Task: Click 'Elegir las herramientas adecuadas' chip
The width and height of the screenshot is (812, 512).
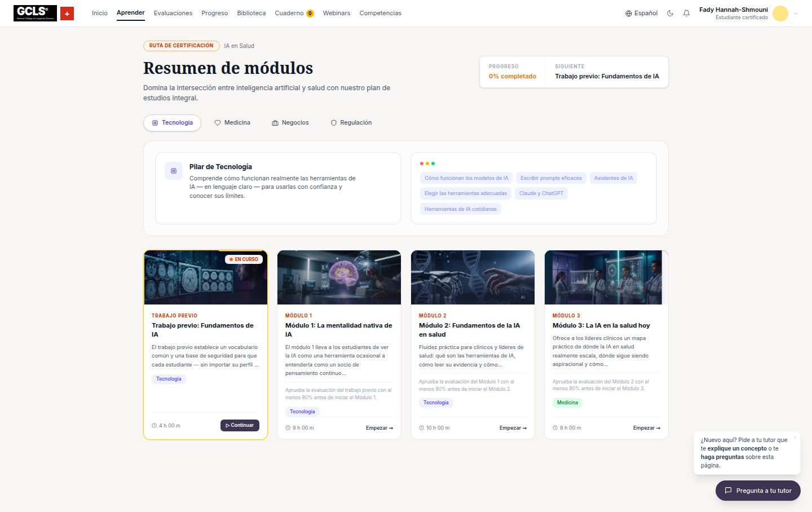Action: click(466, 193)
